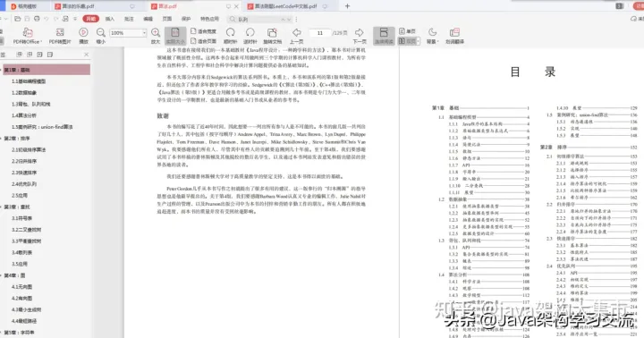Collapse the 第1章：基础 bookmark node
Screen dimensions: 644x338
pyautogui.click(x=1, y=70)
